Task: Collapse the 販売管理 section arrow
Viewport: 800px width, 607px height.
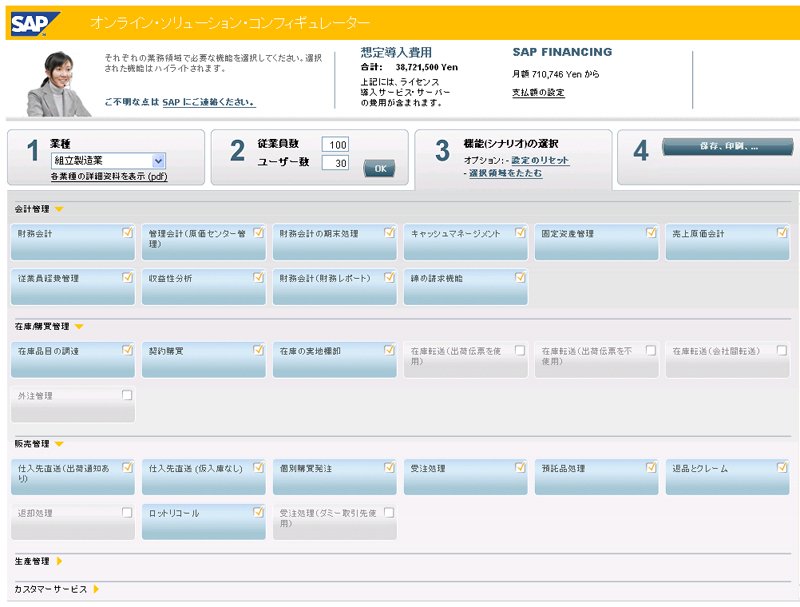Action: 59,444
